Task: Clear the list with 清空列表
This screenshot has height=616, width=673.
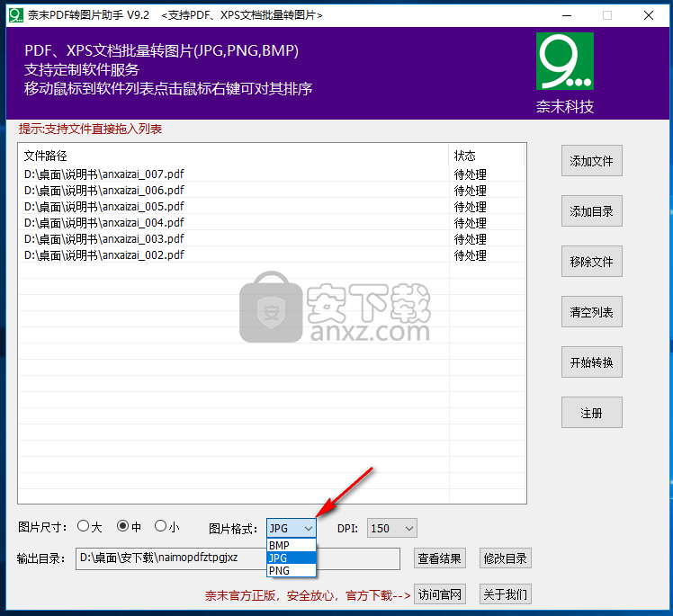Action: 591,312
